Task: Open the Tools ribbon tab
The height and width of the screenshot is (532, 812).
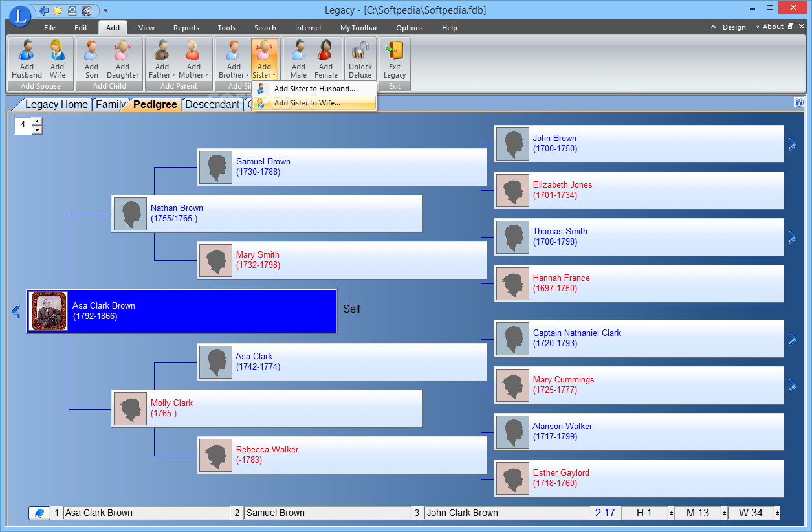Action: [x=226, y=28]
